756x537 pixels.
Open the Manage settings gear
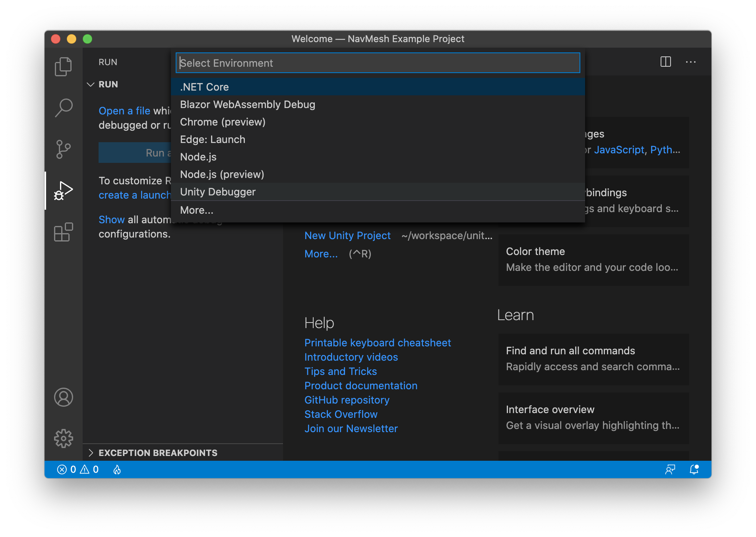63,438
